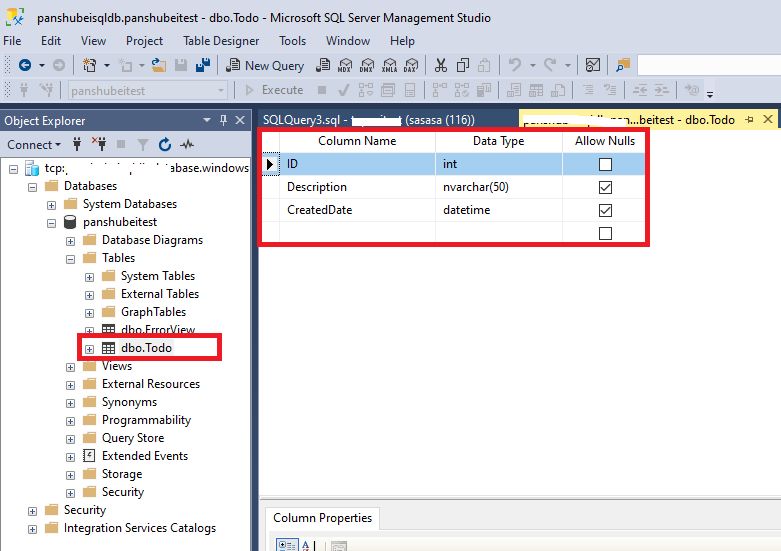
Task: Click the New Query button
Action: (265, 65)
